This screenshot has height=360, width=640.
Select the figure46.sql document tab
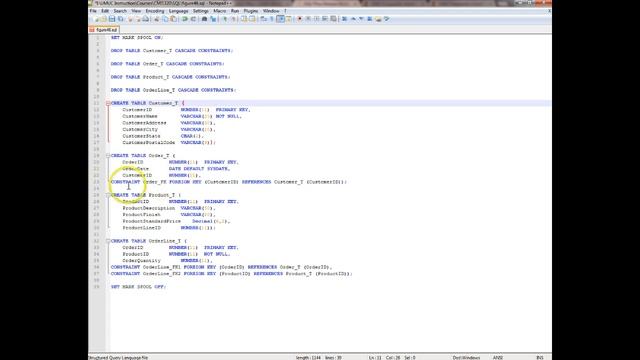(x=104, y=30)
